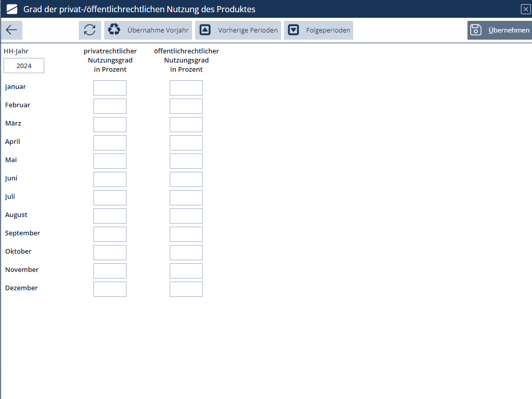The image size is (532, 399).
Task: Click the August privatrechtlicher input box
Action: 110,216
